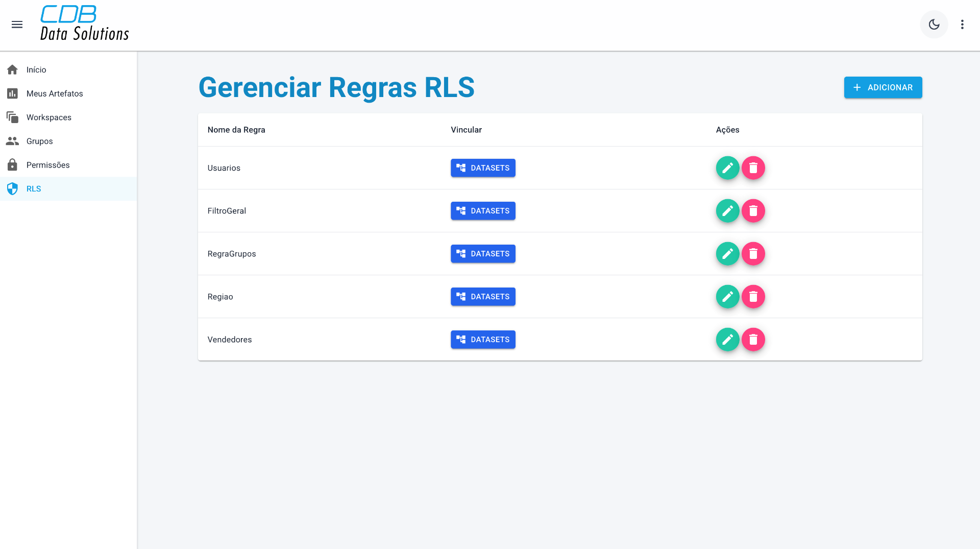The width and height of the screenshot is (980, 549).
Task: Open the Grupos section
Action: tap(39, 141)
